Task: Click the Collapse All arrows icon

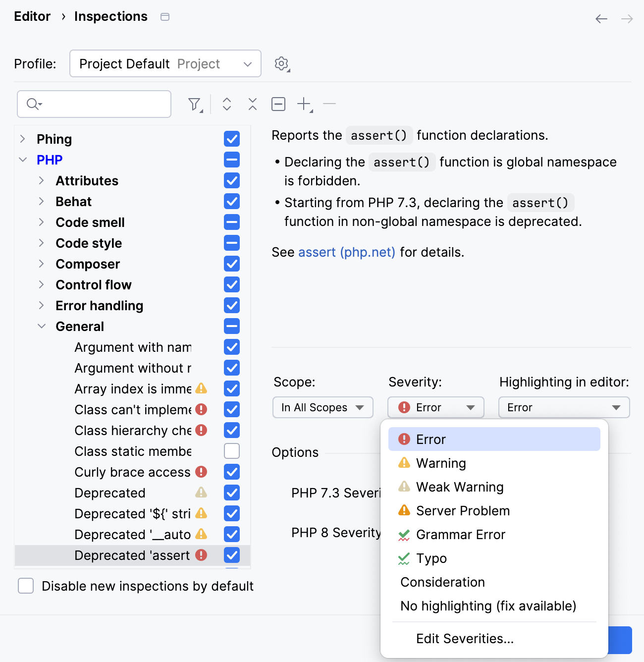Action: (253, 104)
